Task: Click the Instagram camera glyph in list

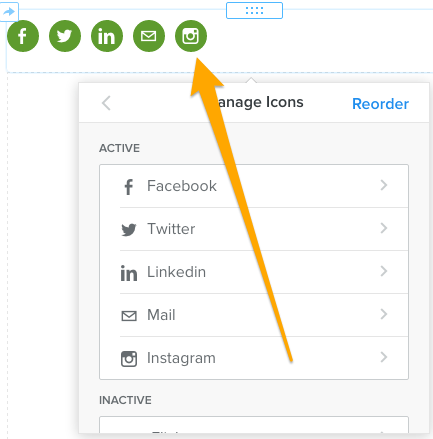Action: click(x=129, y=359)
